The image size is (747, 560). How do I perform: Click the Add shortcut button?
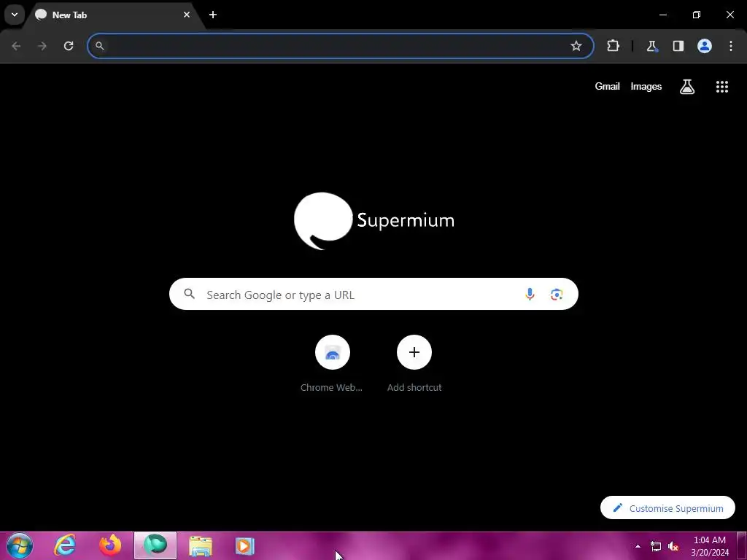[414, 365]
